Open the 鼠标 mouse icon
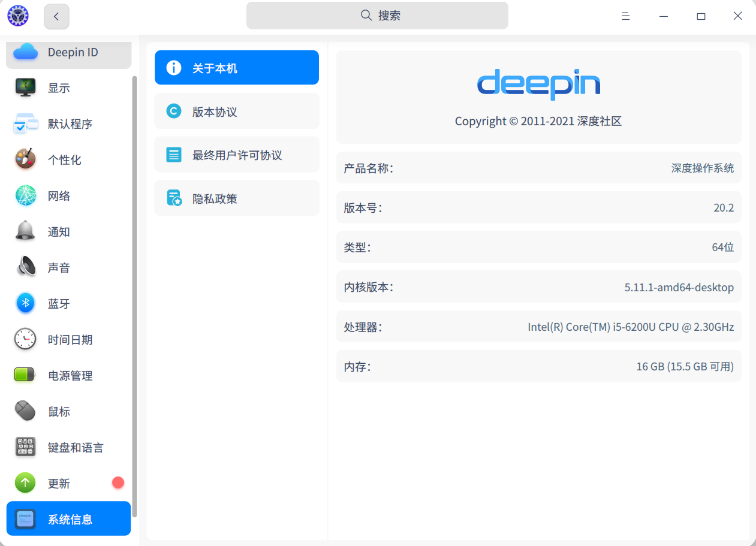This screenshot has height=546, width=756. tap(26, 411)
